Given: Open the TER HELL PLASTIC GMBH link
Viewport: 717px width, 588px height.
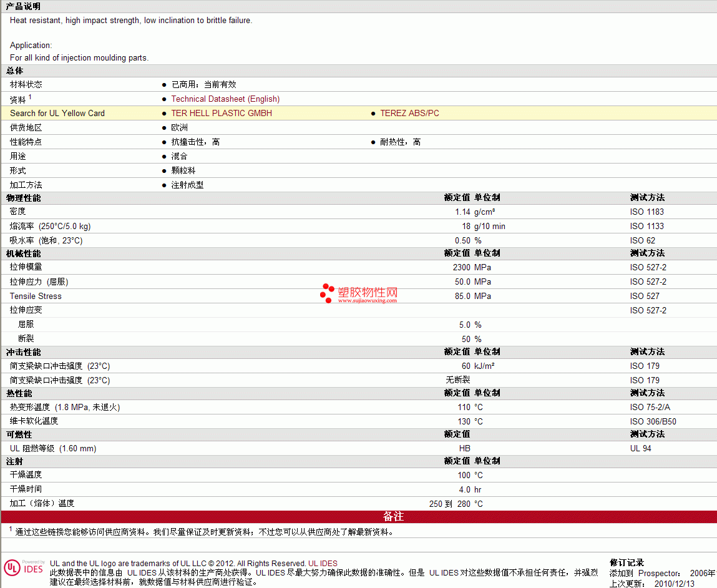Looking at the screenshot, I should click(222, 113).
